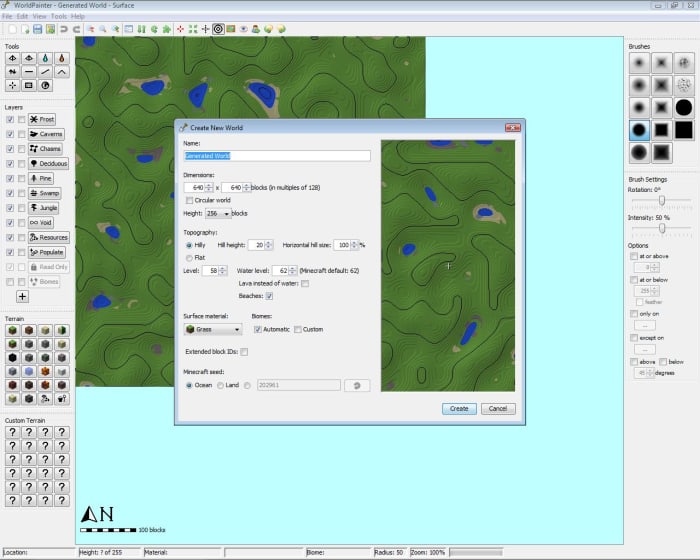Click the walking distance player icon
The image size is (700, 560).
pyautogui.click(x=255, y=29)
